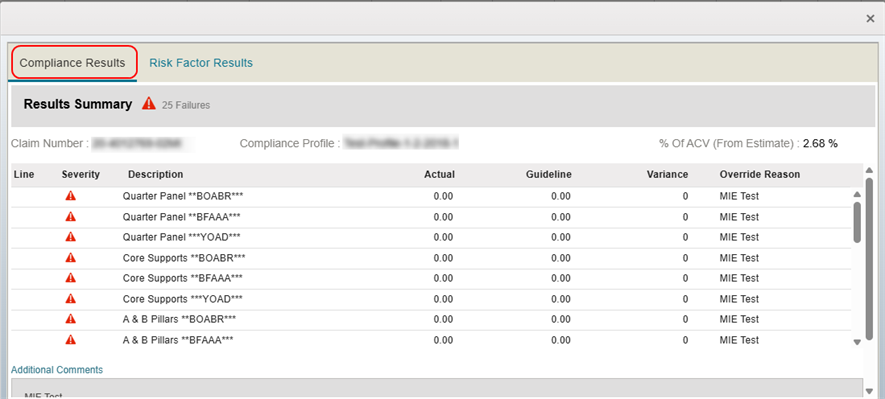Open the Risk Factor Results tab
Screen dimensions: 885x399
click(201, 63)
